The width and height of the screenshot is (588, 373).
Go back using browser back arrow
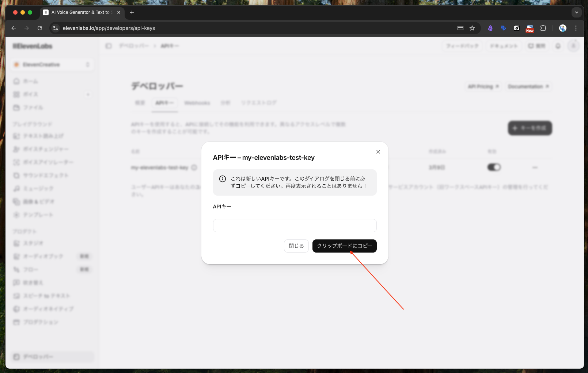tap(14, 28)
